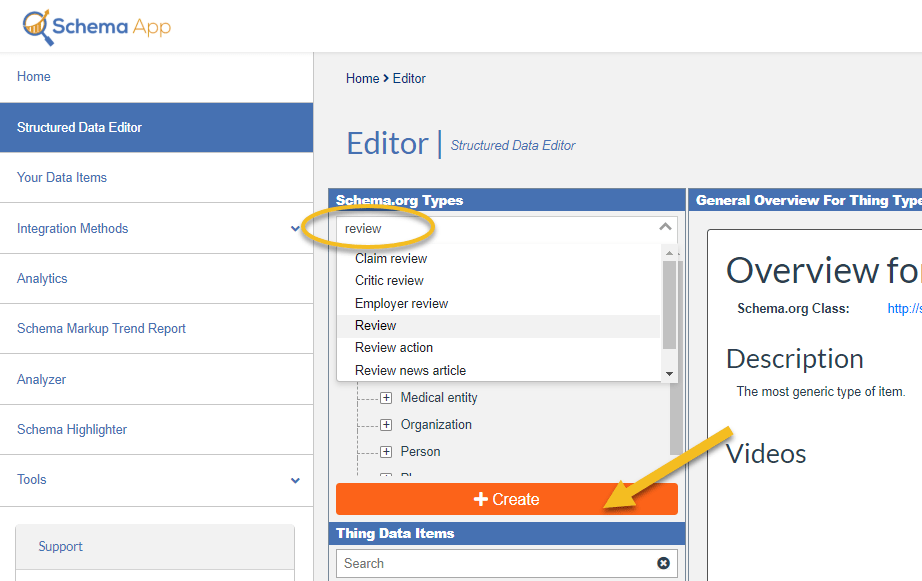Click the orange Create button
Viewport: 922px width, 581px height.
(x=507, y=499)
